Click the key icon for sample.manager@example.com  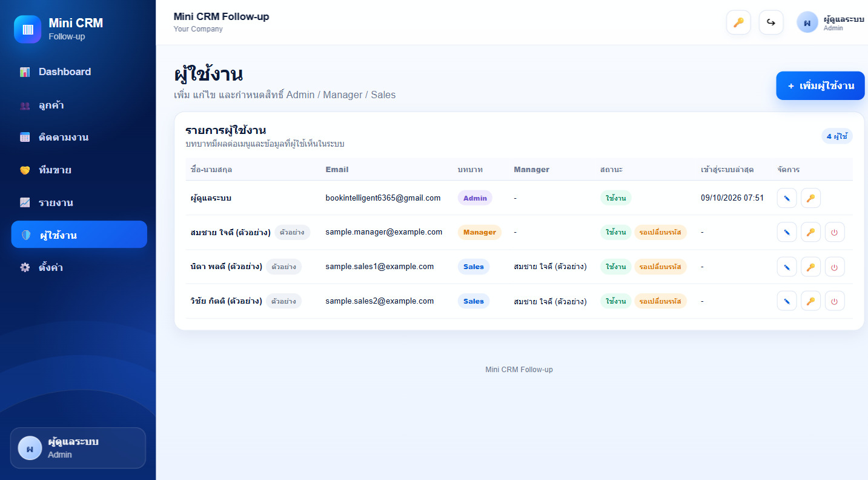810,232
